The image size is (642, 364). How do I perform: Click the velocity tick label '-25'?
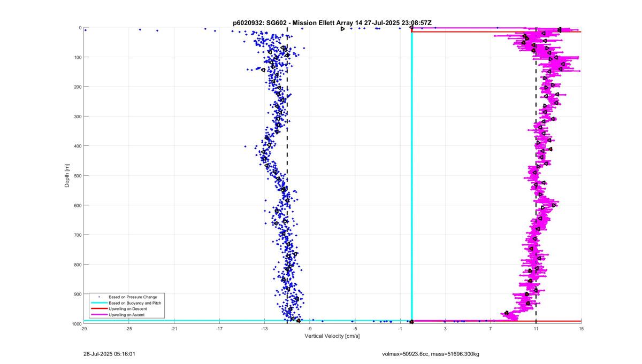coord(129,329)
